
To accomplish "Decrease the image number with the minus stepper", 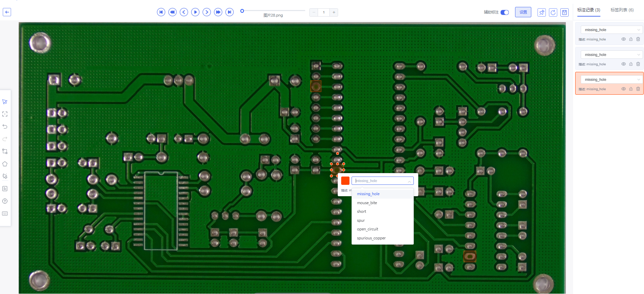I will (x=314, y=12).
